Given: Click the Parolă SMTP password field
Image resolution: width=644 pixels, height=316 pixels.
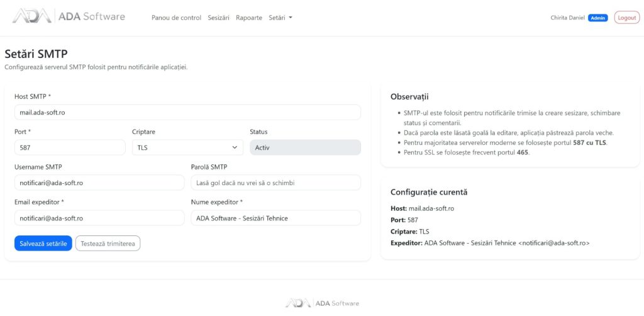Looking at the screenshot, I should (x=276, y=183).
